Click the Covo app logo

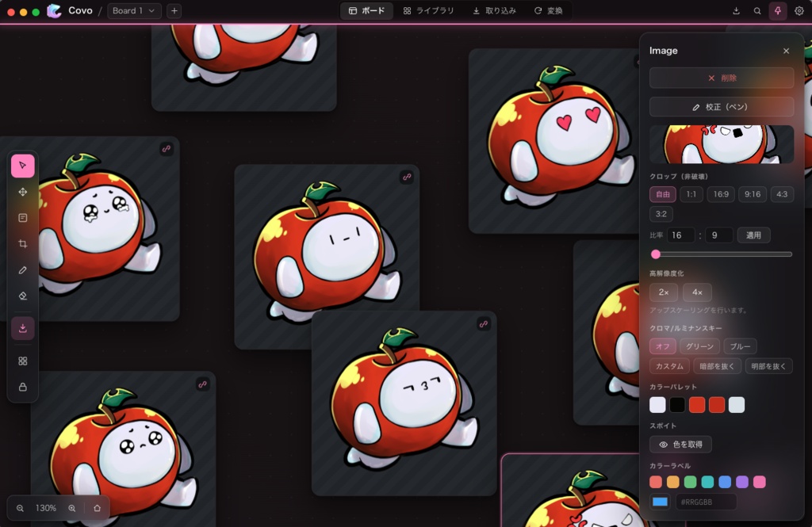(55, 11)
